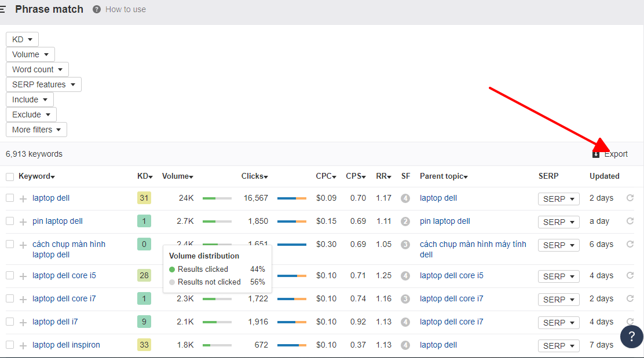Open SERP dropdown for 'laptop dell' row
The height and width of the screenshot is (358, 644).
tap(558, 199)
